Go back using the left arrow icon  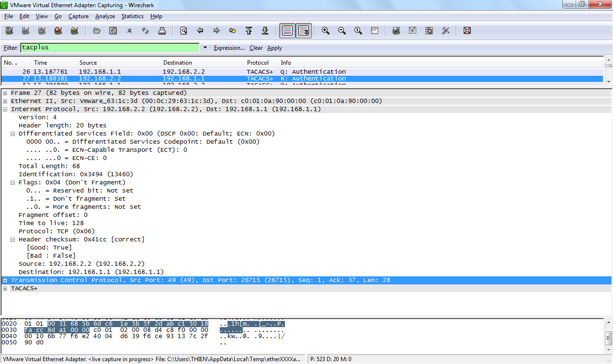200,31
